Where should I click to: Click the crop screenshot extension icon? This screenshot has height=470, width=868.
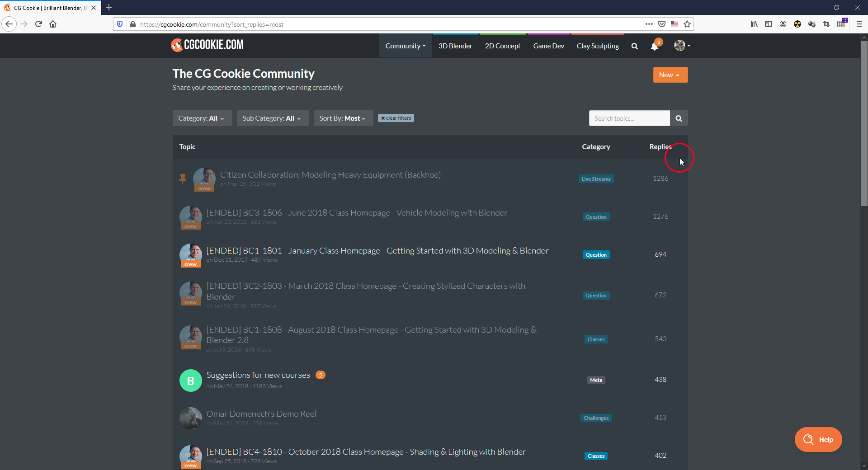[826, 24]
